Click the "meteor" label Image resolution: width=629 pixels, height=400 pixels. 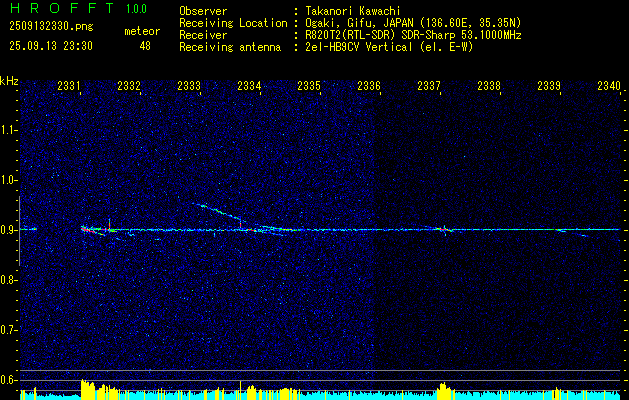[x=142, y=31]
